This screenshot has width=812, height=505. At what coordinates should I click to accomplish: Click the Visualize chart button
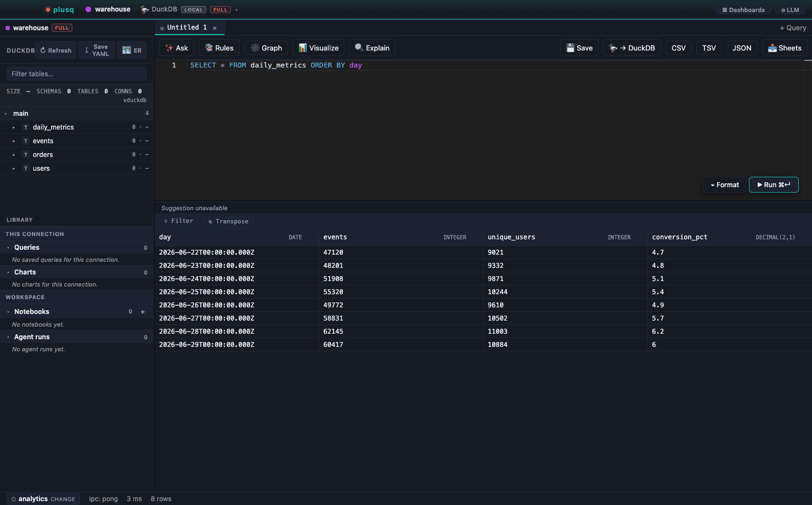318,48
